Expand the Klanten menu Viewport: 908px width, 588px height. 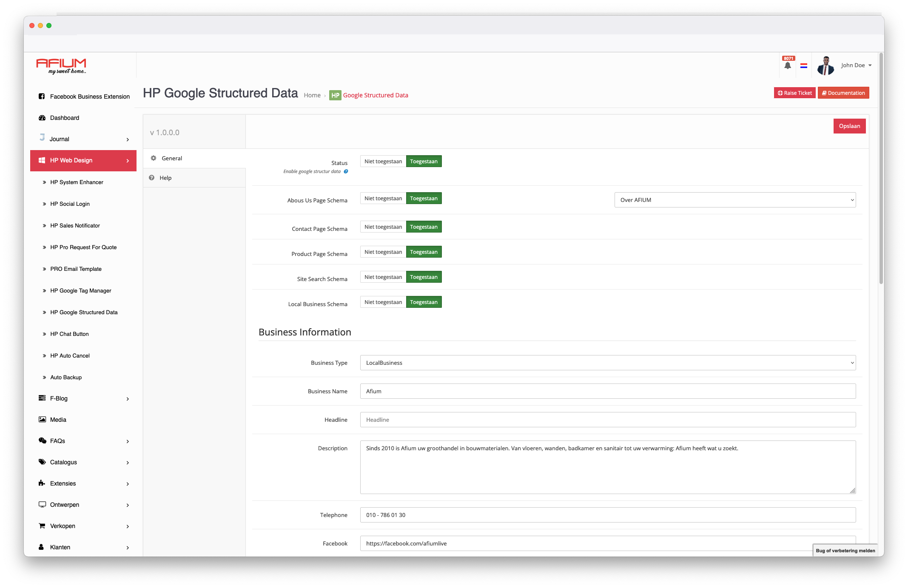(x=60, y=547)
